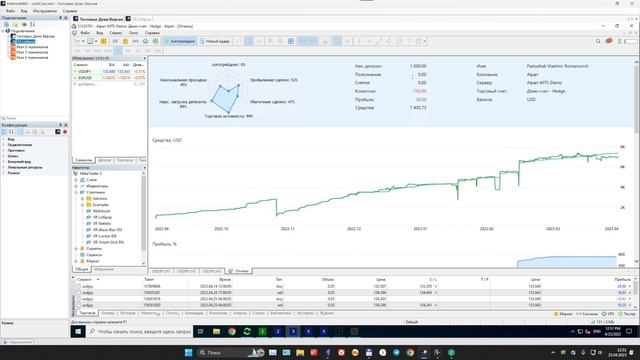Expand Скрипты node in Navigator
The width and height of the screenshot is (640, 360).
(76, 249)
